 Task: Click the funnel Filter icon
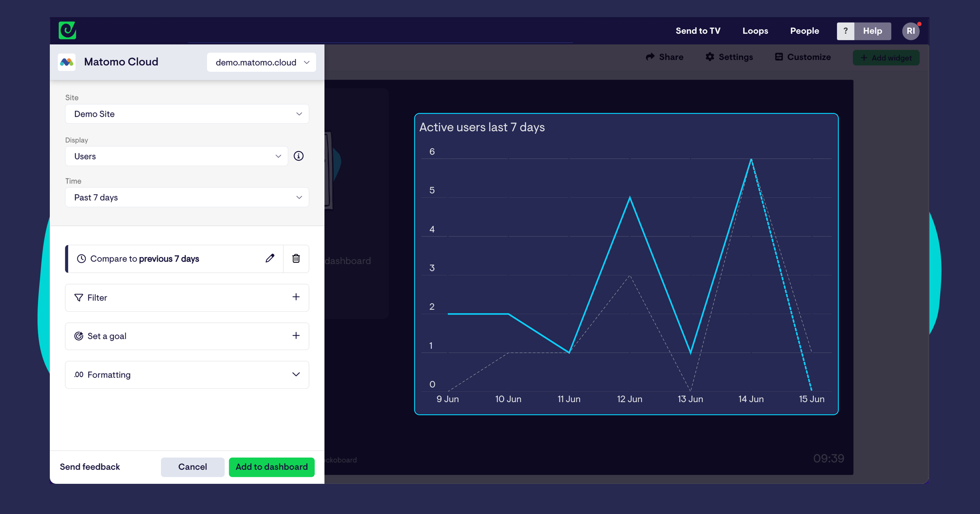click(x=78, y=298)
